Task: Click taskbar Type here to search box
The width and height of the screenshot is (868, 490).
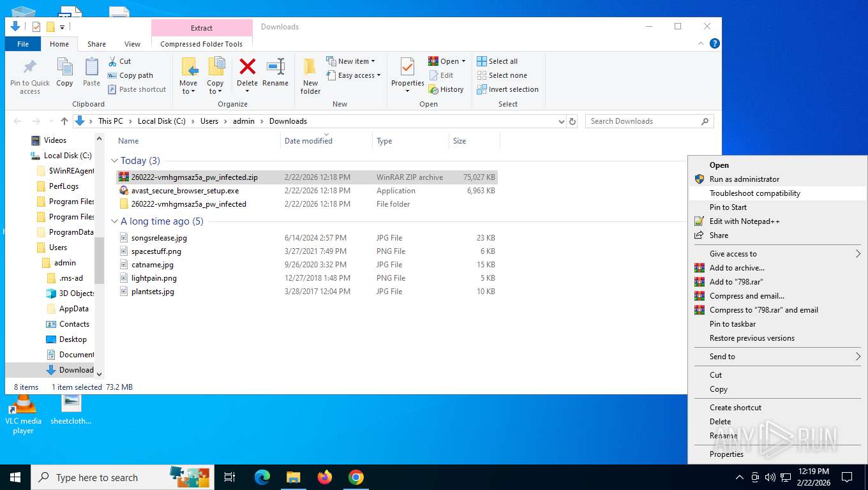Action: [121, 477]
